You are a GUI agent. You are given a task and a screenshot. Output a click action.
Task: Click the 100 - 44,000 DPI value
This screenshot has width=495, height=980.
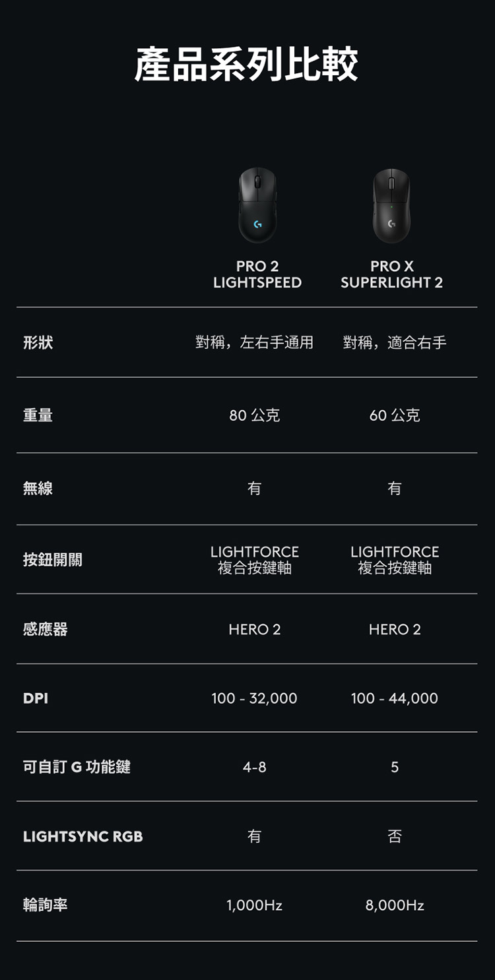395,698
